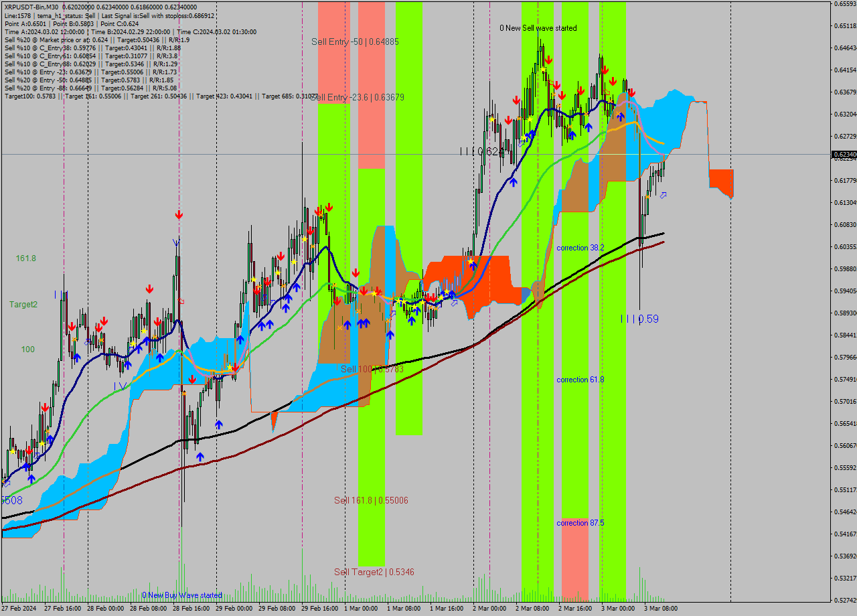Select the 0.5606 price axis label
The image size is (857, 616).
pos(846,446)
